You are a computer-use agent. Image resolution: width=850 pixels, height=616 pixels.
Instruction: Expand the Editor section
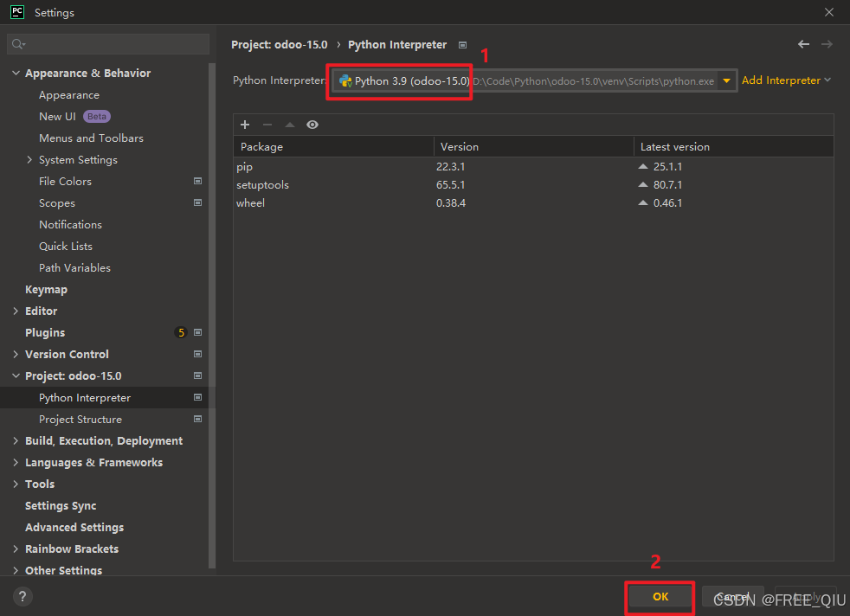16,311
